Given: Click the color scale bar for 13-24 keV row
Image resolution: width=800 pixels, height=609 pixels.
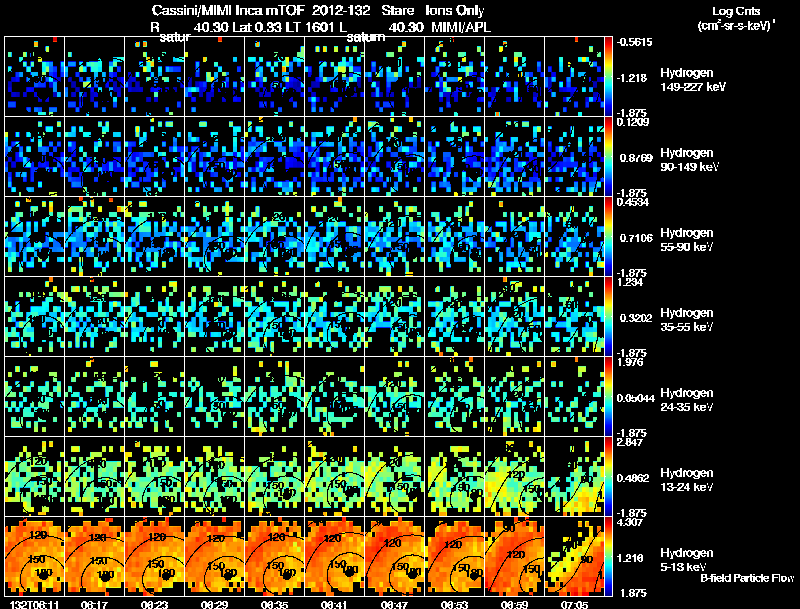Looking at the screenshot, I should coord(608,477).
